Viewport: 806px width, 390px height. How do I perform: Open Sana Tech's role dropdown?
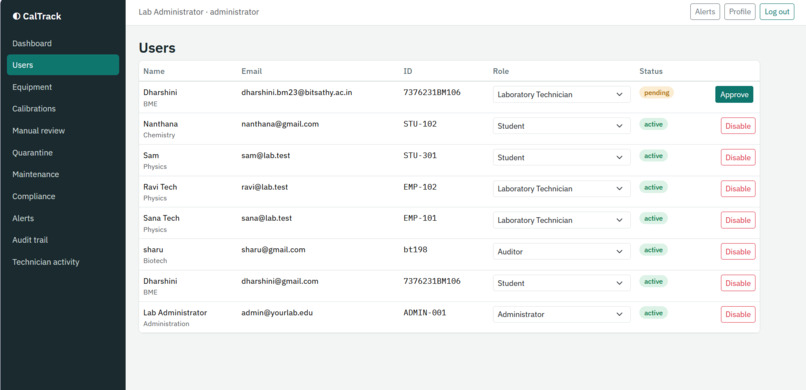(x=561, y=220)
